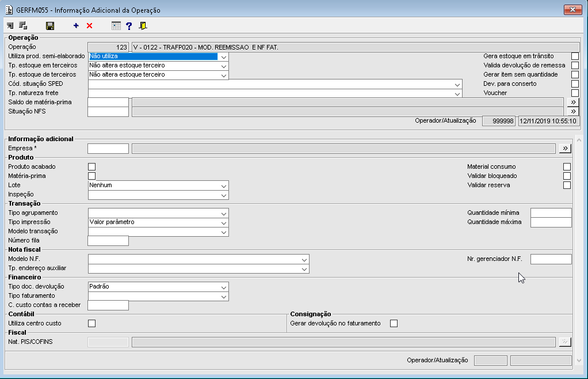Add new record with blue plus icon

[x=76, y=25]
